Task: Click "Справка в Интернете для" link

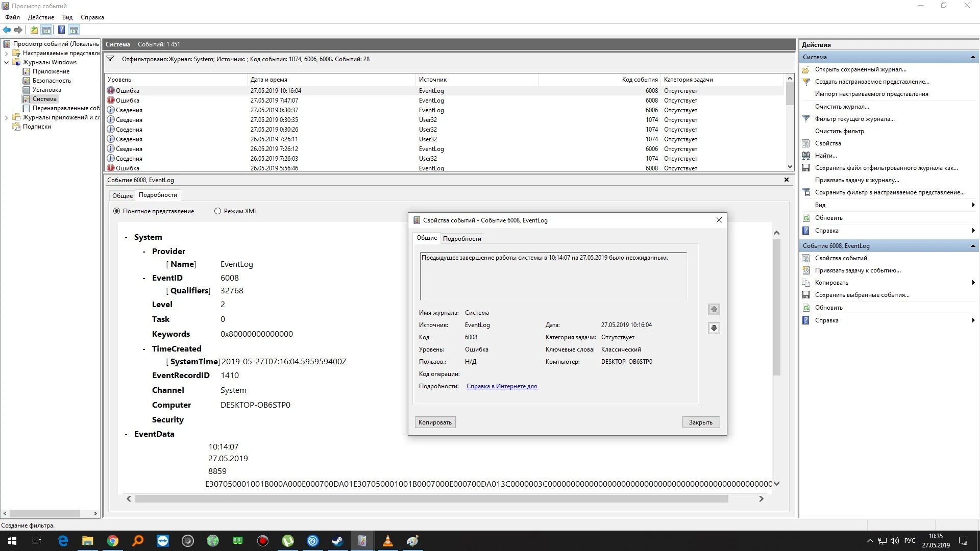Action: tap(502, 386)
